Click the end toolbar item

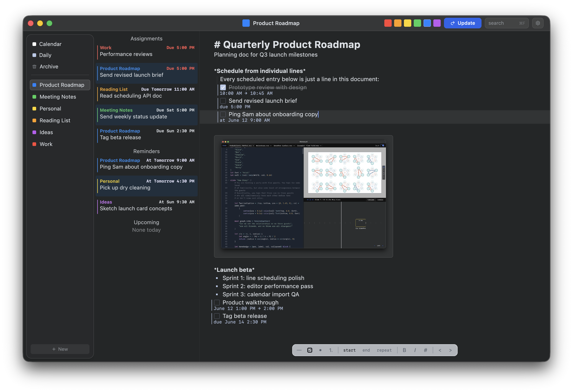click(366, 350)
